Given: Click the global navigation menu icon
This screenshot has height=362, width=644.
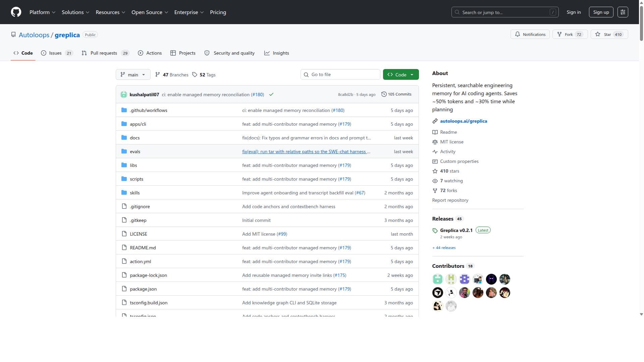Looking at the screenshot, I should point(623,12).
